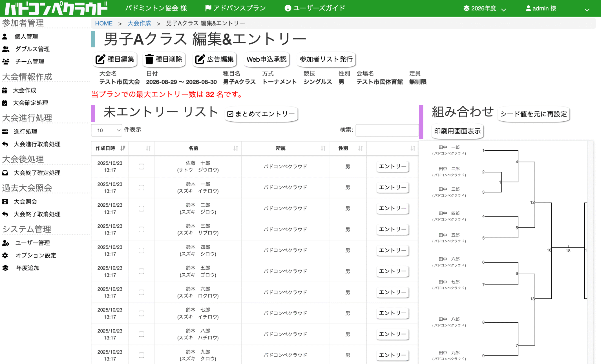Click the 大会進行取消処理 undo arrow icon

(5, 144)
